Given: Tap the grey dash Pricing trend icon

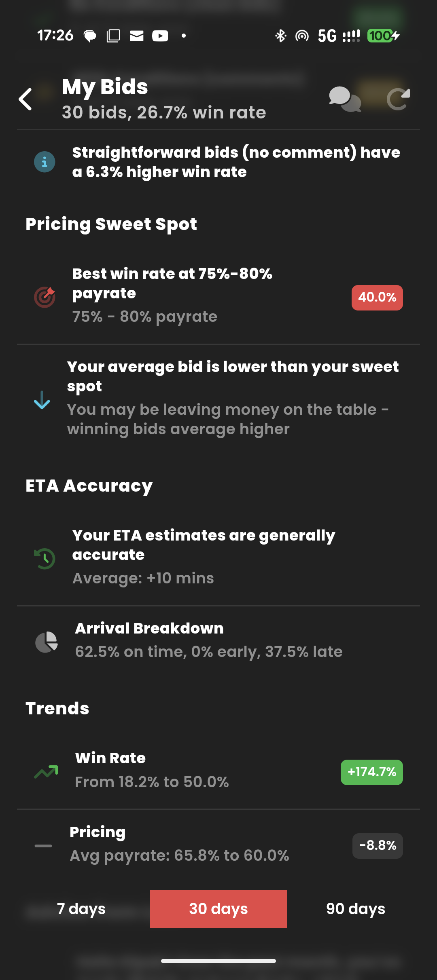Looking at the screenshot, I should 43,845.
